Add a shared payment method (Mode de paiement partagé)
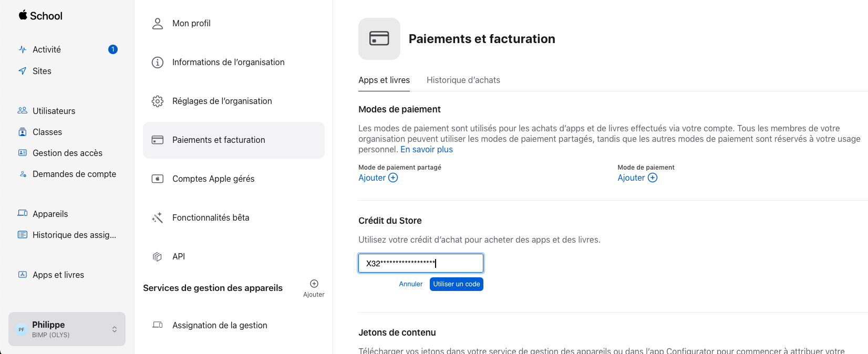This screenshot has width=868, height=354. 378,178
